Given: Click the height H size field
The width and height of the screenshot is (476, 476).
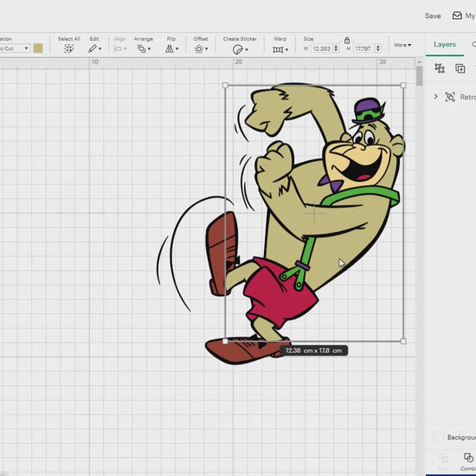Looking at the screenshot, I should tap(363, 48).
